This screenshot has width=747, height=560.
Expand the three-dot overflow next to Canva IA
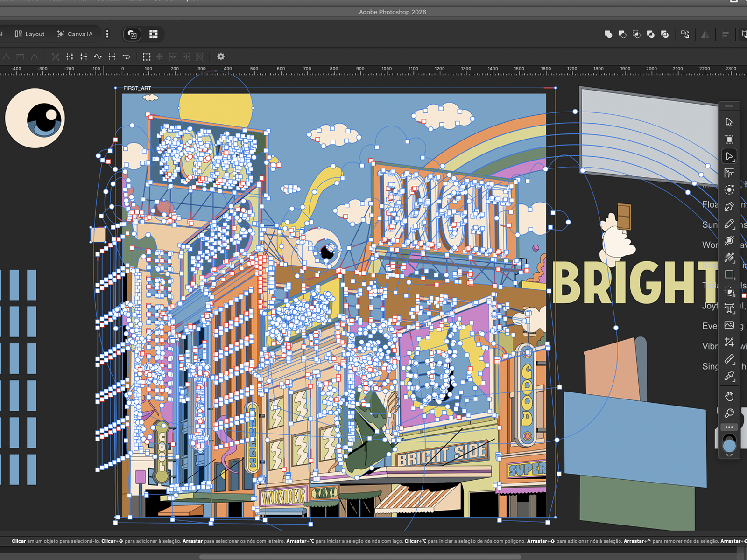point(108,34)
